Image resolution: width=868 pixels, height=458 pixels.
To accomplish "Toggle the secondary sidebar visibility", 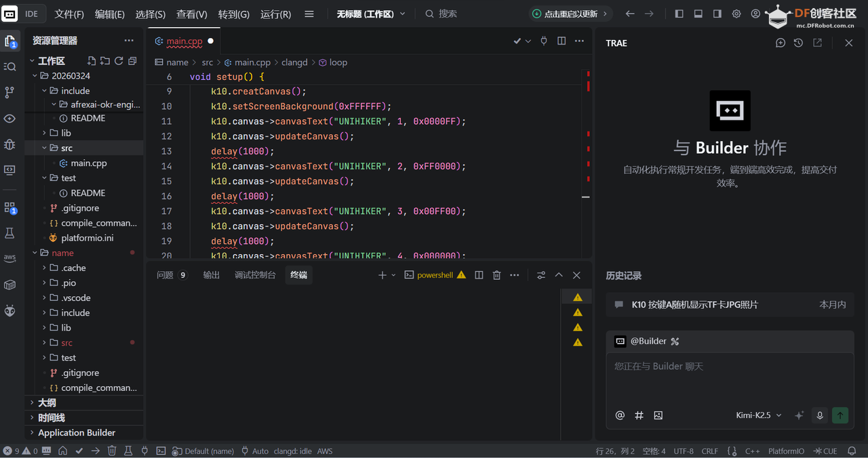I will coord(717,13).
